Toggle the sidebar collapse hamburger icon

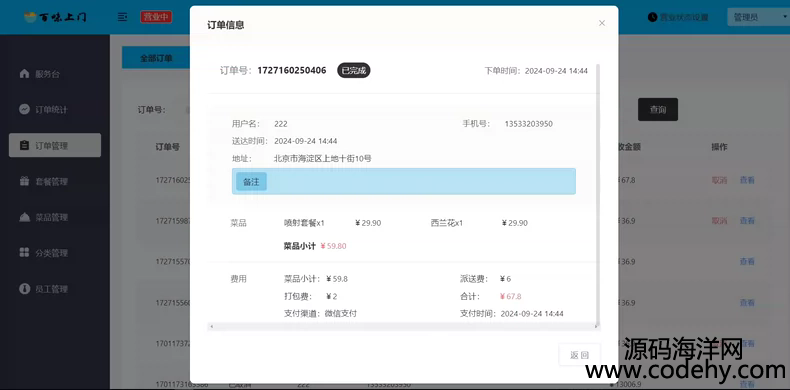[x=122, y=17]
